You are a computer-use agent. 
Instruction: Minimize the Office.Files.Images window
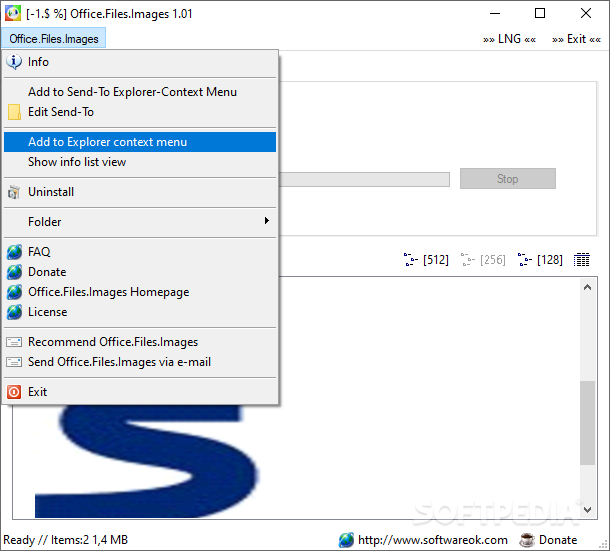[495, 14]
